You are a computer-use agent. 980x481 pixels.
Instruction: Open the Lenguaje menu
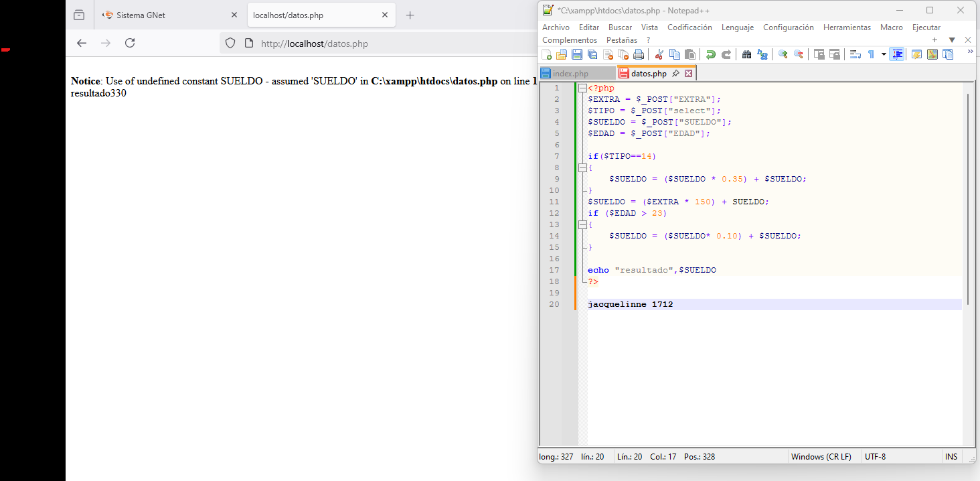coord(738,27)
